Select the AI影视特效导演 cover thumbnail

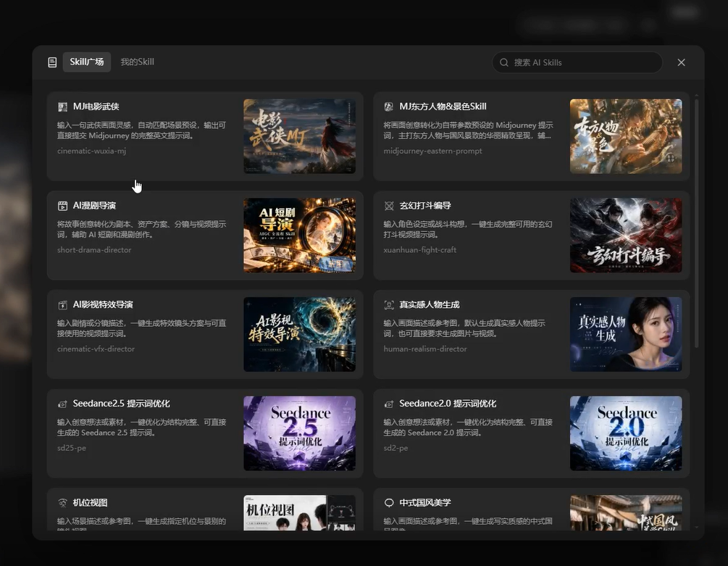pos(299,334)
